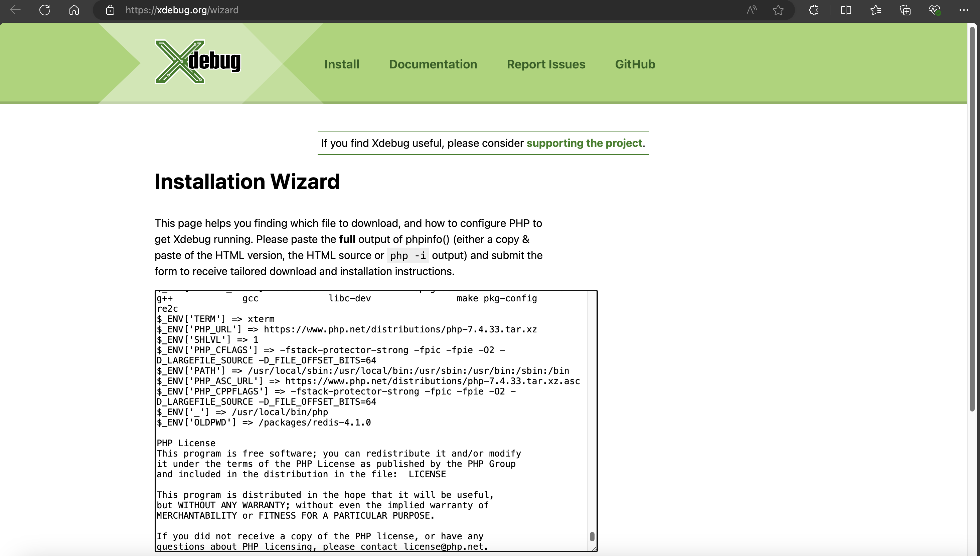
Task: Open Read aloud icon in address bar
Action: pyautogui.click(x=751, y=10)
